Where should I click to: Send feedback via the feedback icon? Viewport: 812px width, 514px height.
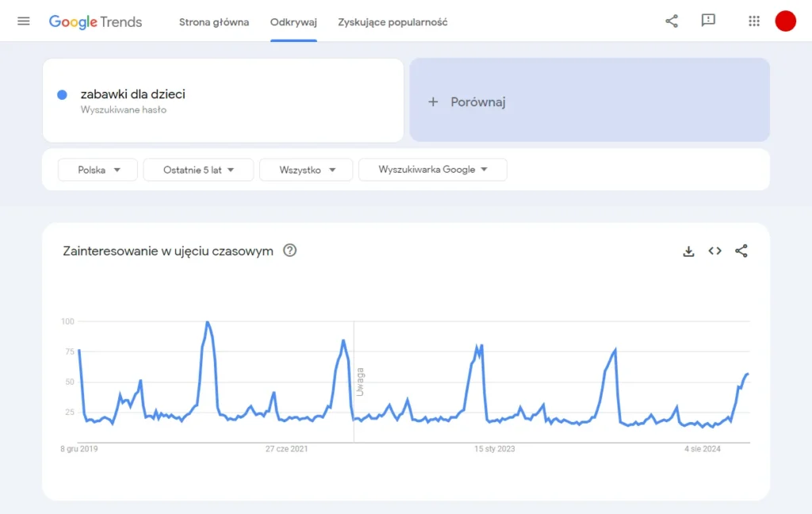[x=708, y=21]
